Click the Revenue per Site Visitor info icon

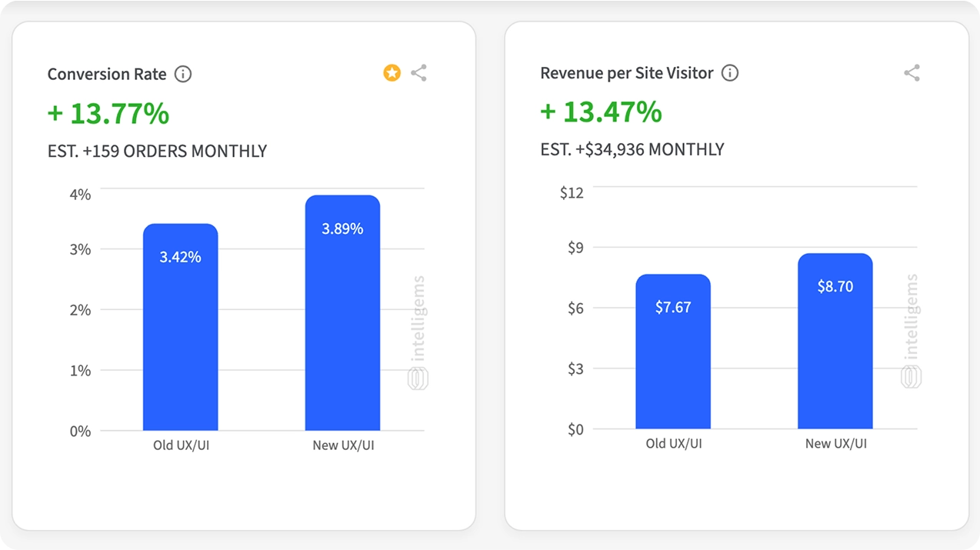[730, 73]
